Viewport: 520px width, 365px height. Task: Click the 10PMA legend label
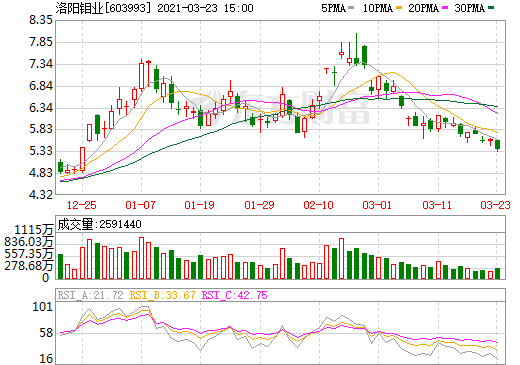click(378, 8)
